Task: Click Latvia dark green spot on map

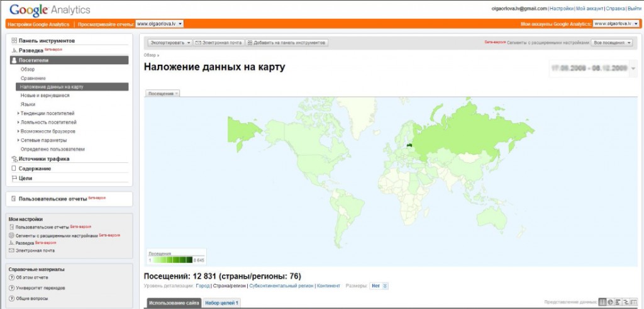Action: coord(409,145)
